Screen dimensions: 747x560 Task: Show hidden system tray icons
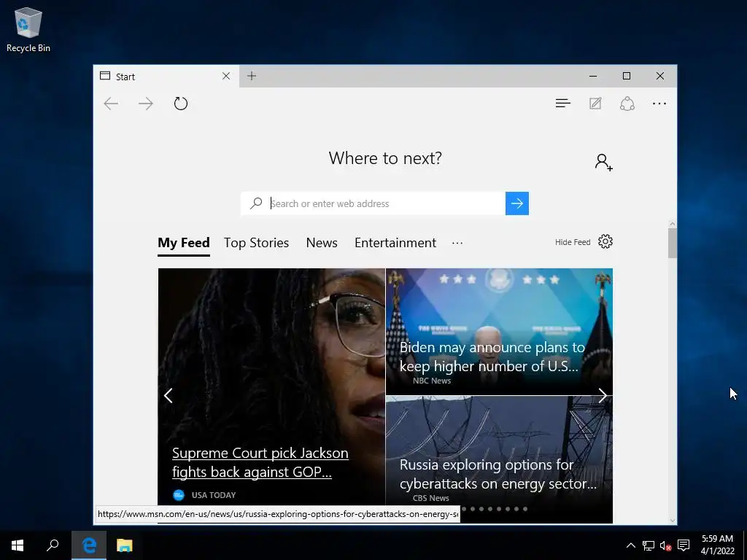click(631, 545)
